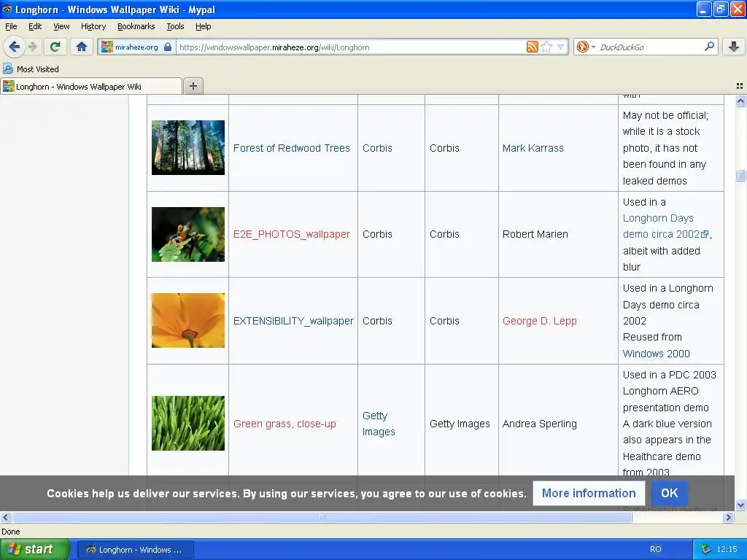Click the plain Getty Images cell text

pyautogui.click(x=460, y=424)
